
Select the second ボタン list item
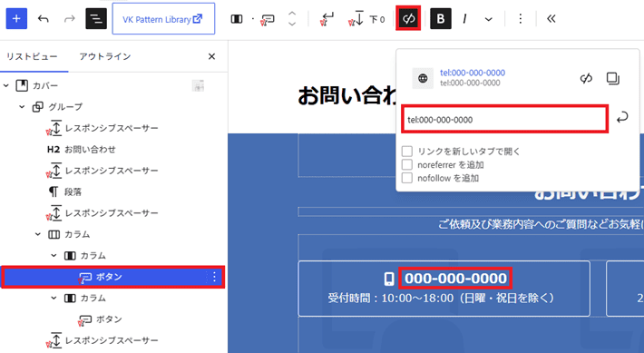pos(109,319)
